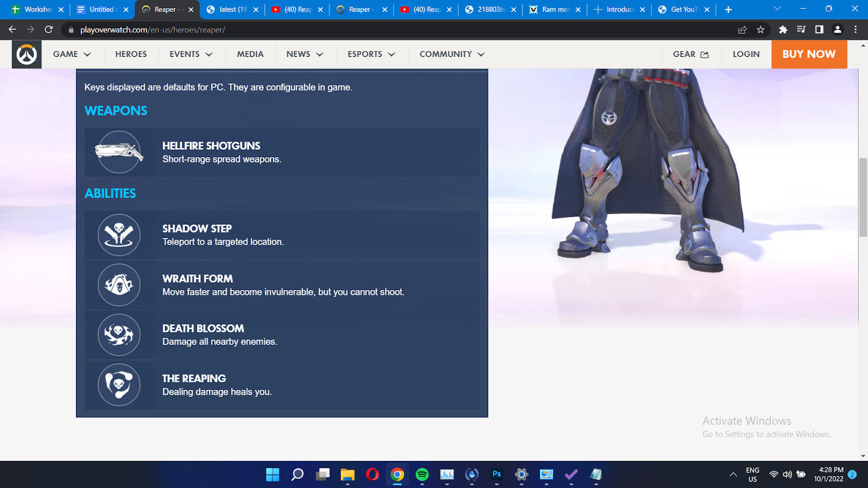
Task: Click the WEAPONS section heading
Action: click(116, 111)
